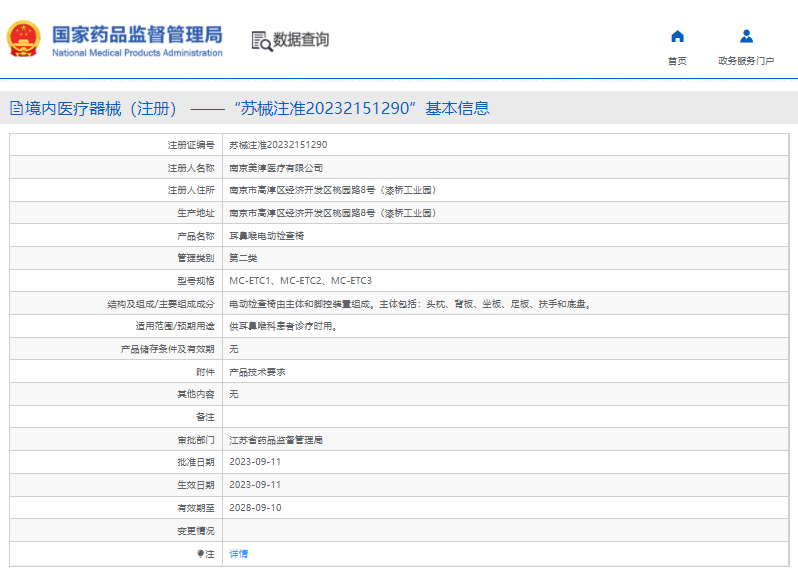The image size is (798, 574).
Task: Open the 政务服务门户 user icon
Action: coord(747,36)
